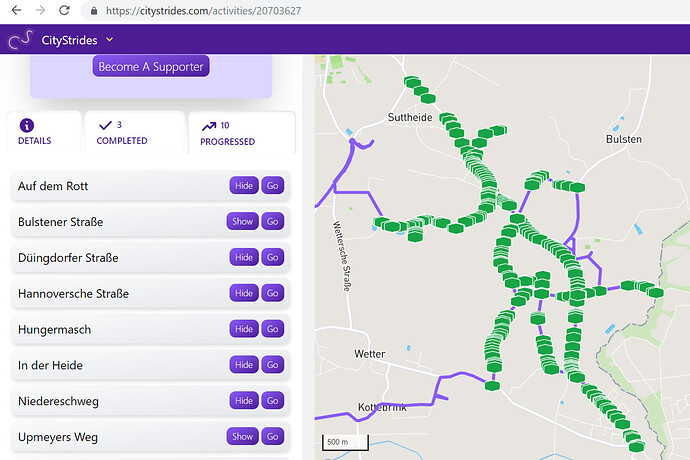This screenshot has height=460, width=690.
Task: Go to Düingdorfer Straße
Action: (x=272, y=258)
